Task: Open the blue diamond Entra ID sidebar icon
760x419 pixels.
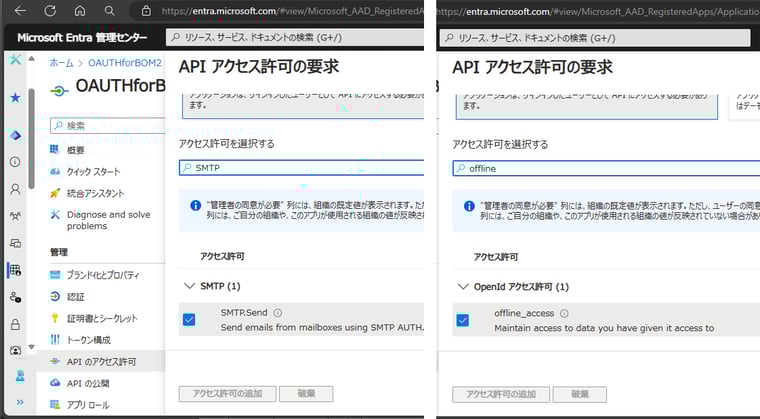Action: [16, 135]
